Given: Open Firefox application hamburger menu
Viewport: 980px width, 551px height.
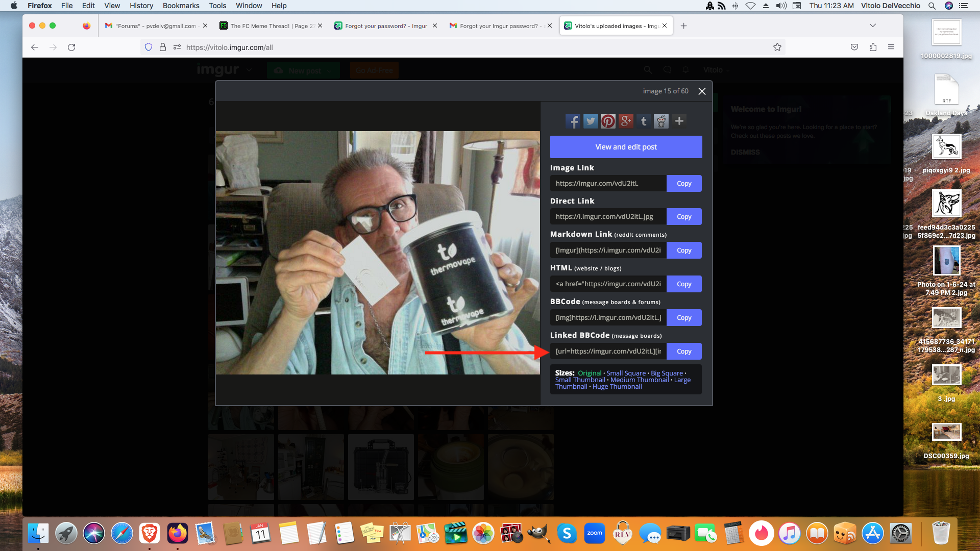Looking at the screenshot, I should coord(891,47).
